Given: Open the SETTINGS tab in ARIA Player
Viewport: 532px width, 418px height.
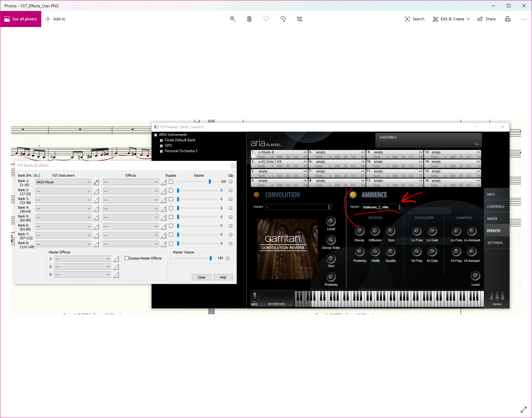Looking at the screenshot, I should [x=495, y=243].
